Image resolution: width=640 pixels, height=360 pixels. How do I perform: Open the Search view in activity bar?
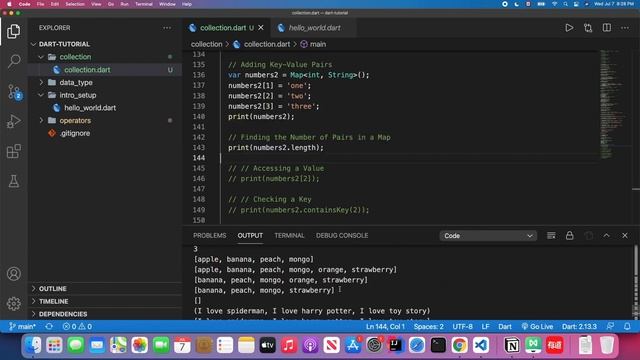(x=13, y=61)
